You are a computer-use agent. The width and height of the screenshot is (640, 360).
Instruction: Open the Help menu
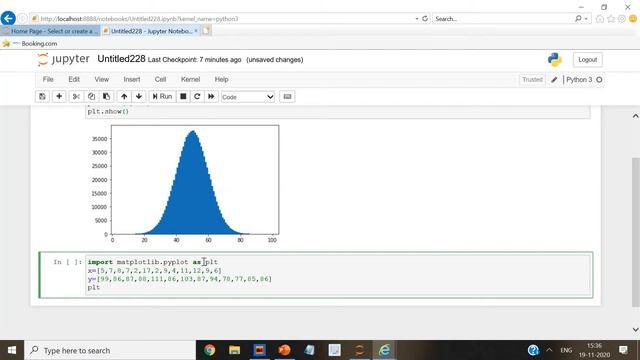221,80
